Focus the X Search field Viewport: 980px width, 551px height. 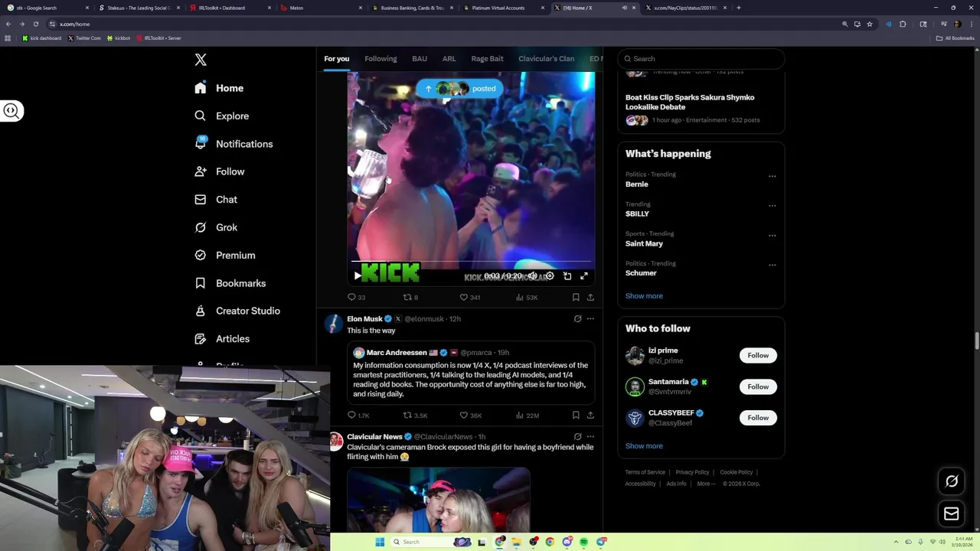701,59
